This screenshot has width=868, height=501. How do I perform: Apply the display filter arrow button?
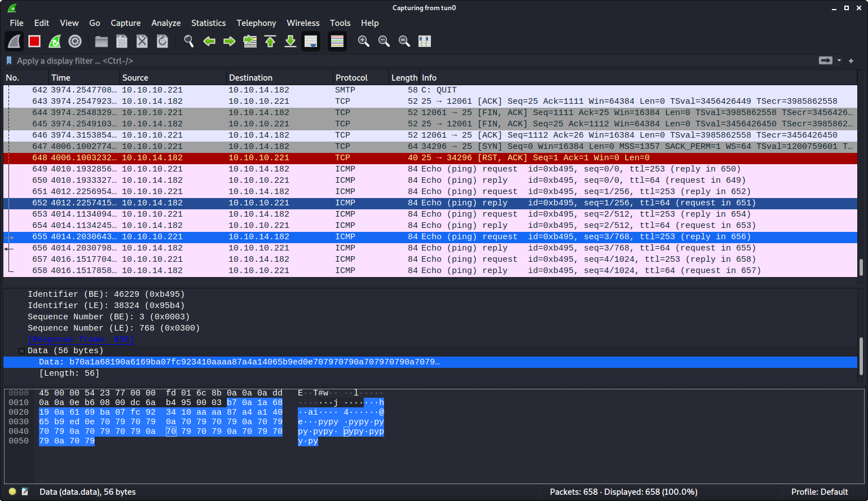point(826,60)
